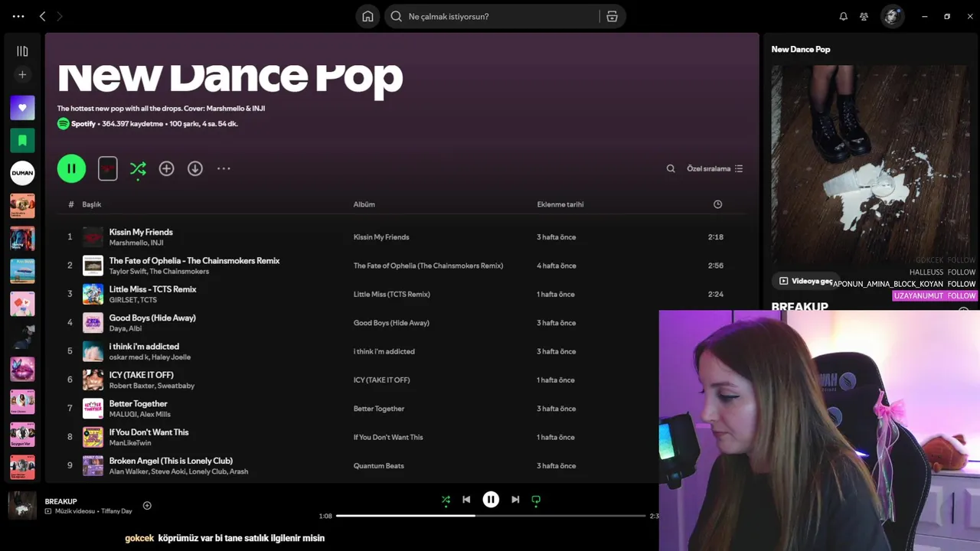This screenshot has width=980, height=551.
Task: Open notifications bell
Action: click(x=843, y=16)
